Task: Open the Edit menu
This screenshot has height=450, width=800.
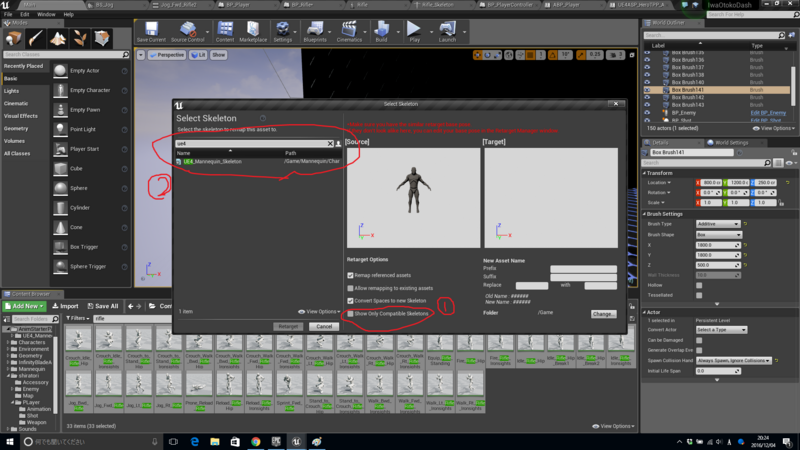Action: pos(24,14)
